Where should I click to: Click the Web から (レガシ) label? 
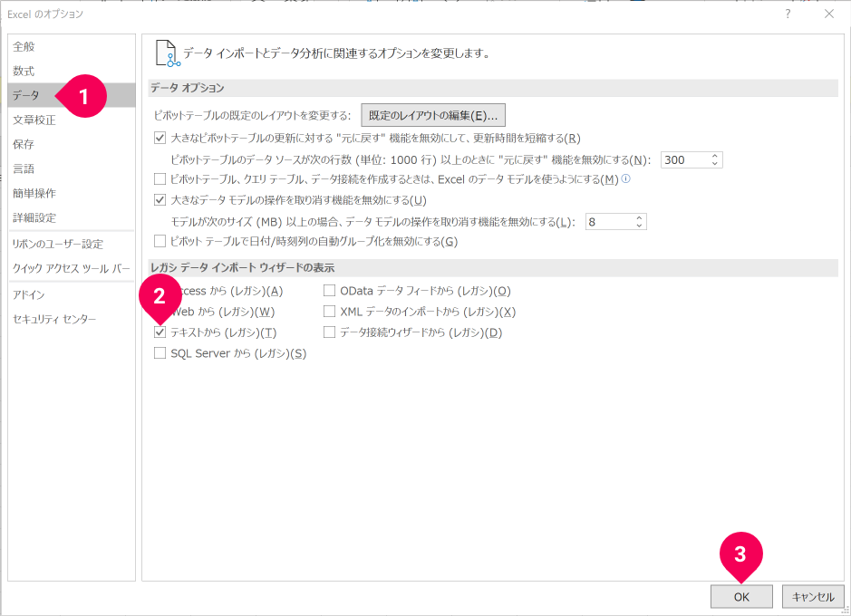point(223,312)
